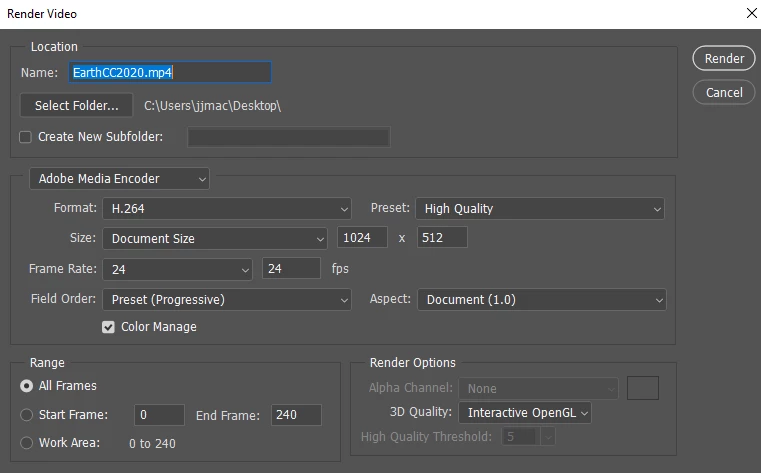Uncheck the Color Manage option
761x473 pixels.
(x=108, y=327)
